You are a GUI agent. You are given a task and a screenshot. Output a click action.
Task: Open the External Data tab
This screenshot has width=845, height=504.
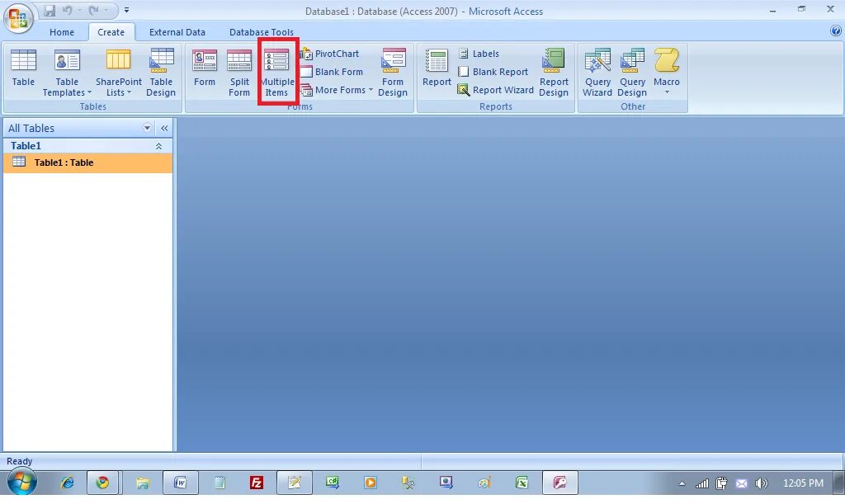pyautogui.click(x=177, y=32)
